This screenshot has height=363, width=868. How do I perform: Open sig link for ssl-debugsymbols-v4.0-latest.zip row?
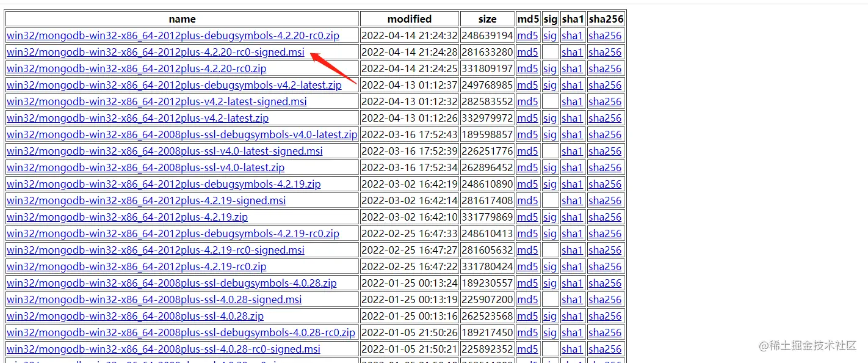click(x=550, y=134)
